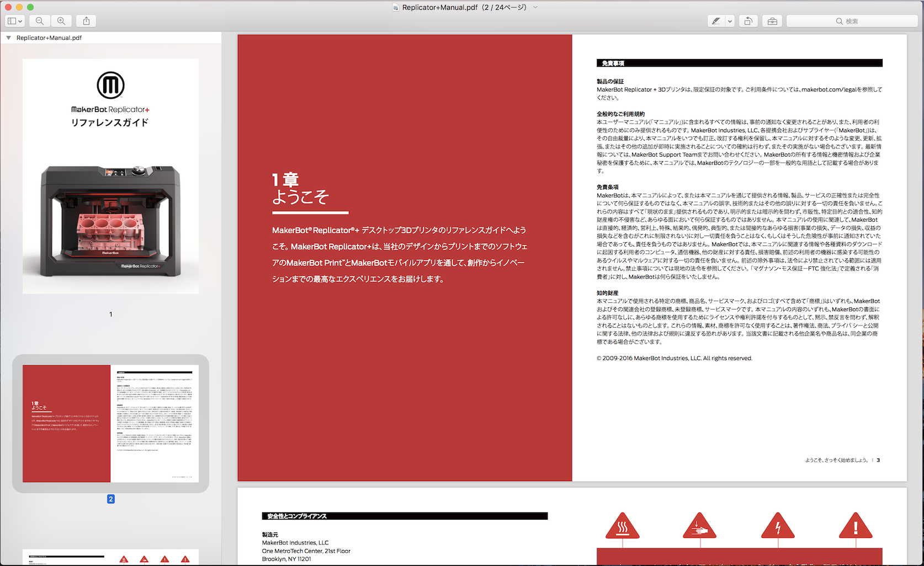Image resolution: width=924 pixels, height=566 pixels.
Task: Click the '製造元' label on lower page
Action: coord(270,535)
